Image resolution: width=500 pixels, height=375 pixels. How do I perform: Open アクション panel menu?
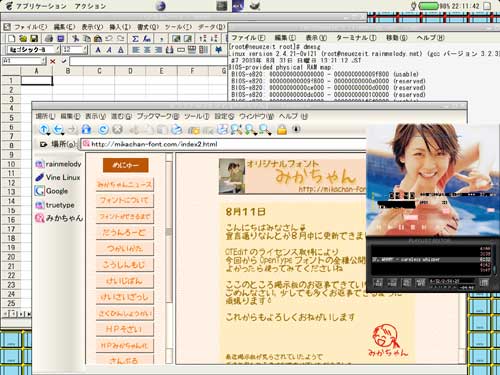click(90, 6)
